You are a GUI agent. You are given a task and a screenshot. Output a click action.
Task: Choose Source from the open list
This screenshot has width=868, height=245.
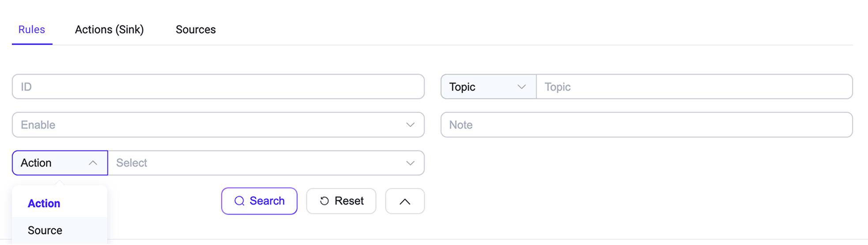(x=45, y=230)
